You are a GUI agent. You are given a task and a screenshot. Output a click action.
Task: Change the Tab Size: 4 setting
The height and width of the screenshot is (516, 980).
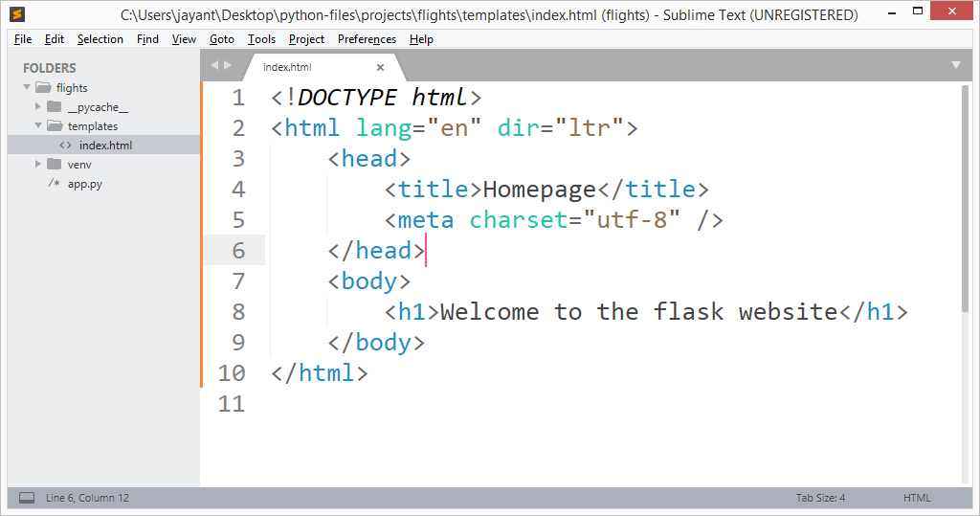point(820,498)
